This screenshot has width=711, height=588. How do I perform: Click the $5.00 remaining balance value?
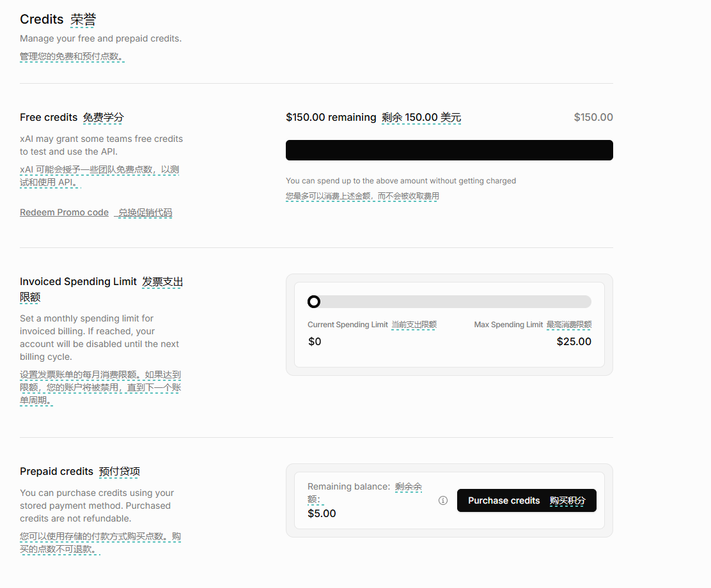(x=322, y=514)
